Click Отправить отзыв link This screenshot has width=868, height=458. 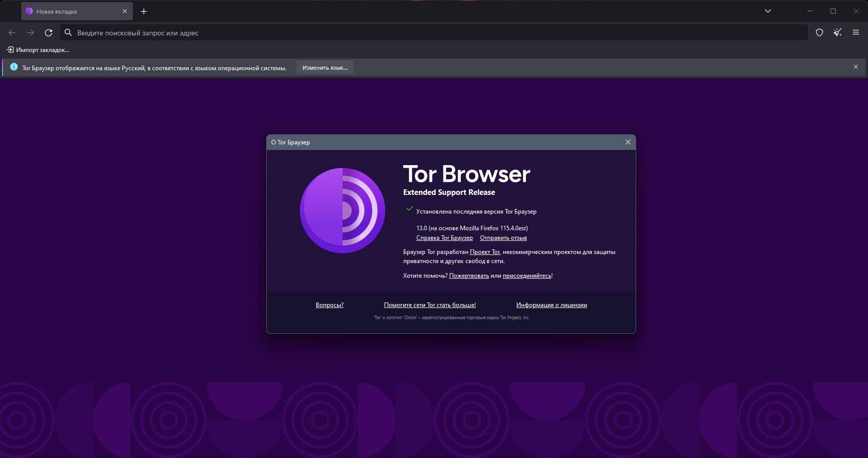tap(503, 238)
